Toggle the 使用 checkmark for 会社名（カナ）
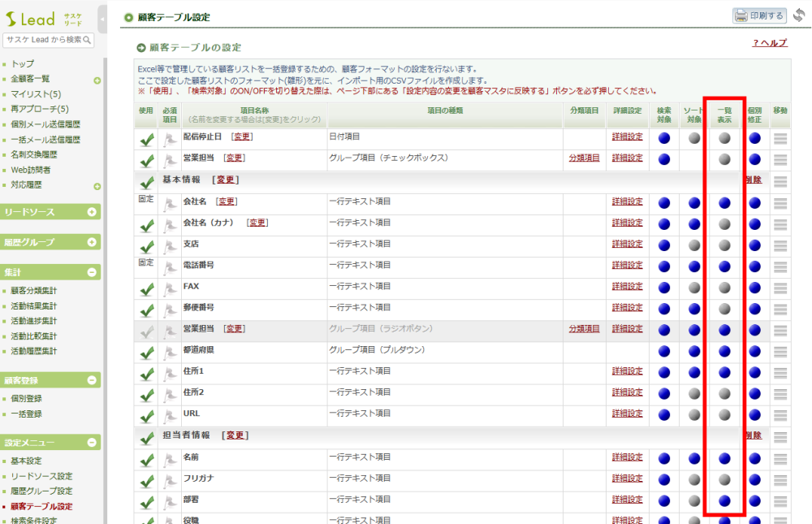This screenshot has width=812, height=524. (147, 225)
